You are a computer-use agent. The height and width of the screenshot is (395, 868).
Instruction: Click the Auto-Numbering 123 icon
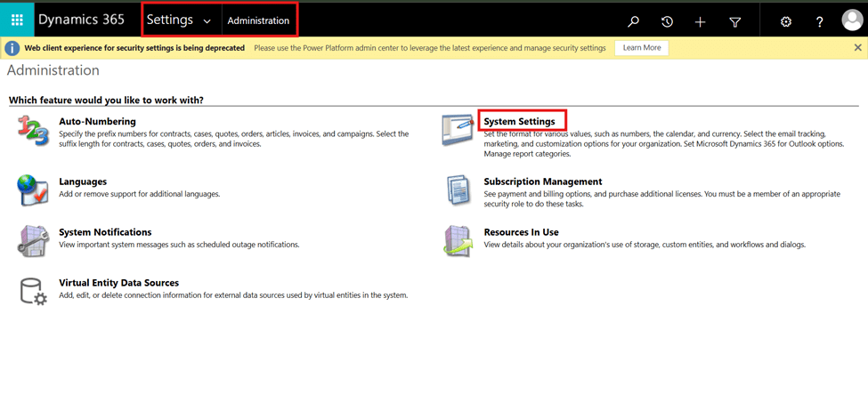[x=33, y=131]
